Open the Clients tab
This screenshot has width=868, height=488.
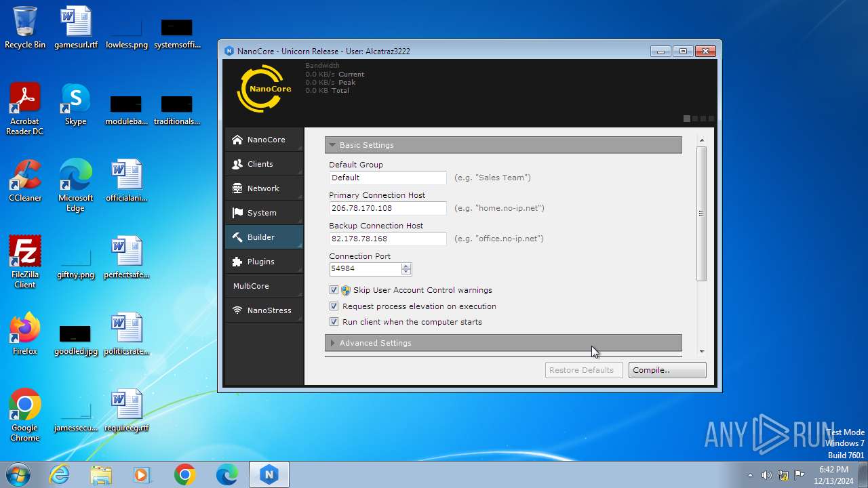(x=264, y=164)
